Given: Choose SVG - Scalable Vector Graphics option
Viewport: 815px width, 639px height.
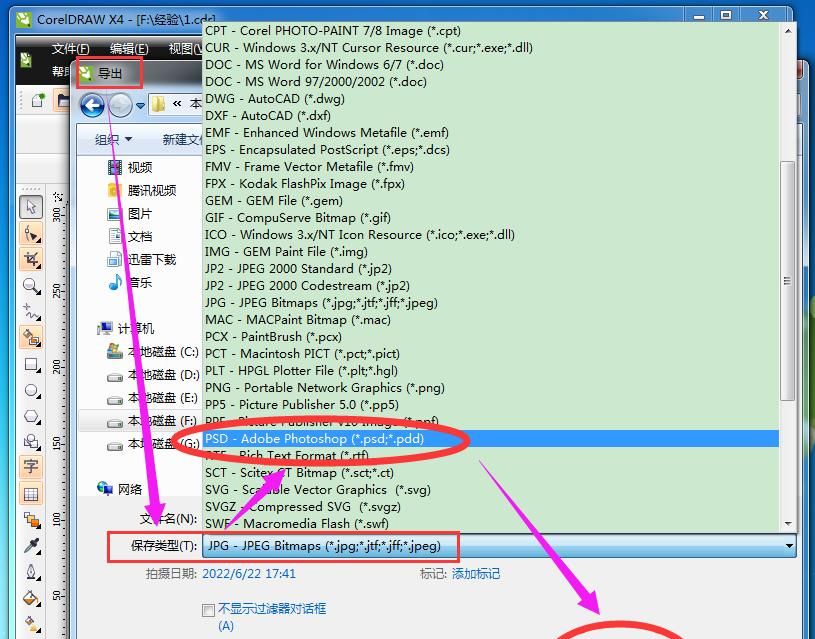Looking at the screenshot, I should pos(491,490).
